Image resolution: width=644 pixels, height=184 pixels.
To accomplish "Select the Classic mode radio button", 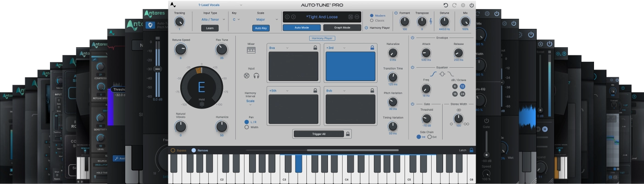I will pos(372,21).
